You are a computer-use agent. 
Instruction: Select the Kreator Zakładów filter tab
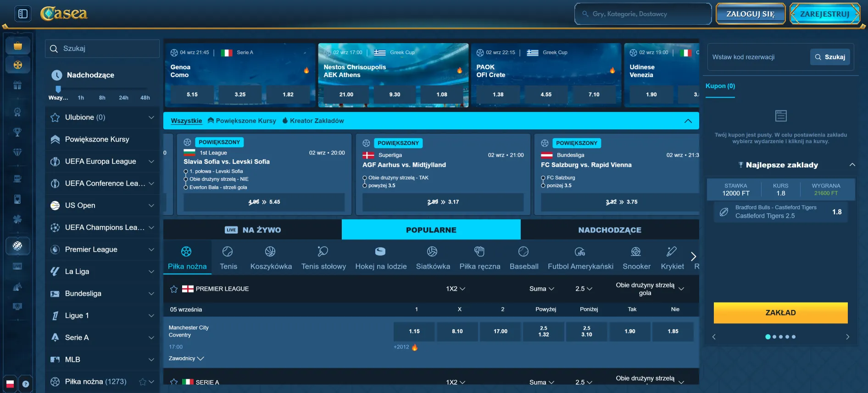pos(313,121)
